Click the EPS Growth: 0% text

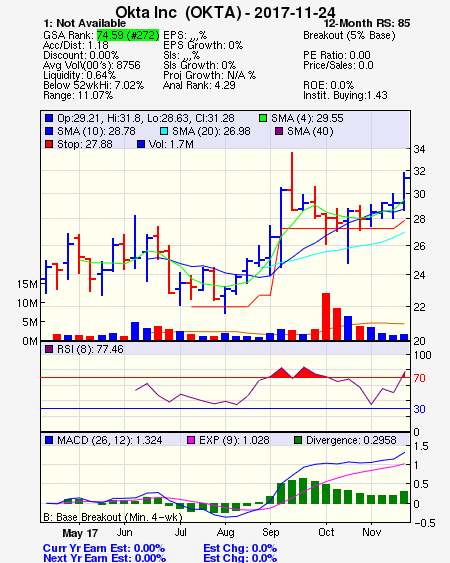(203, 45)
